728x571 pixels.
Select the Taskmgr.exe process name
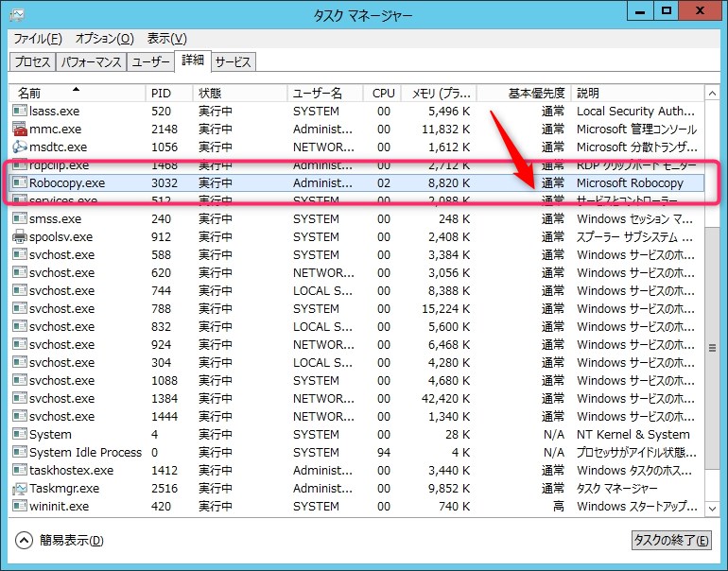point(64,489)
